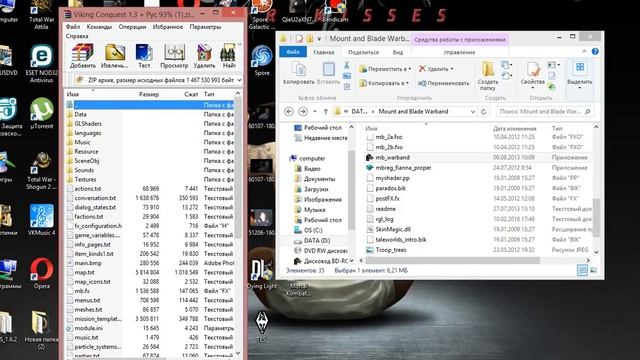The image size is (640, 360).
Task: Open the WinRAR Команды menu
Action: point(99,27)
